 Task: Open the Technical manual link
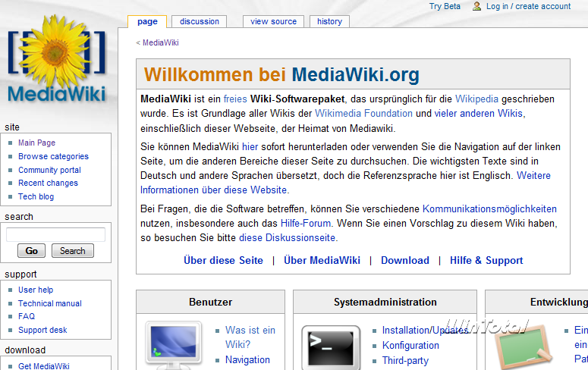[50, 303]
